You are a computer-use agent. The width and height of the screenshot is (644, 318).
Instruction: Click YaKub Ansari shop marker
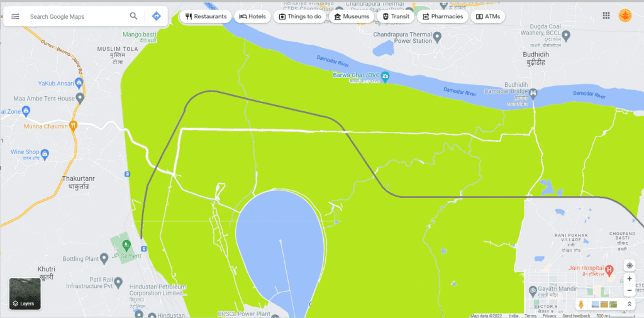[x=79, y=84]
